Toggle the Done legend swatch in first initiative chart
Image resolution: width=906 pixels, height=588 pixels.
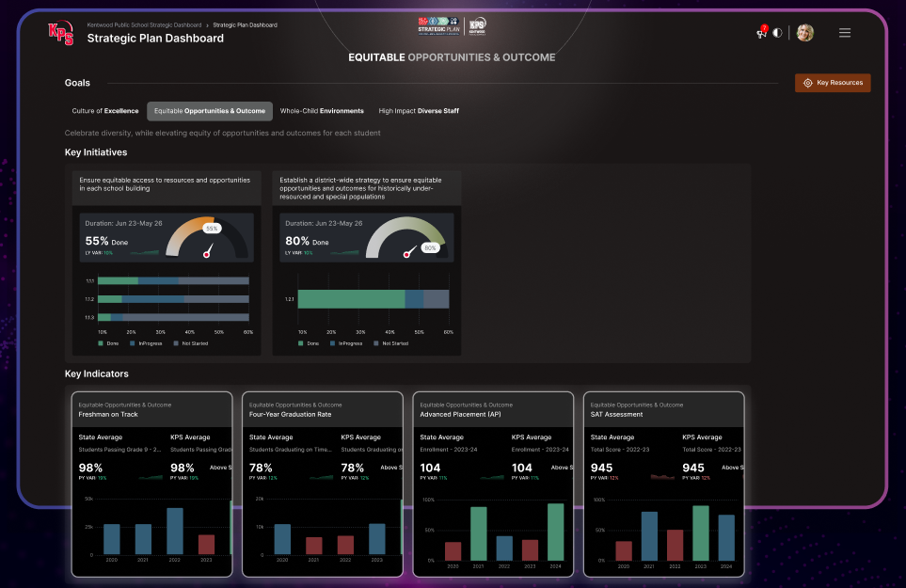click(101, 343)
